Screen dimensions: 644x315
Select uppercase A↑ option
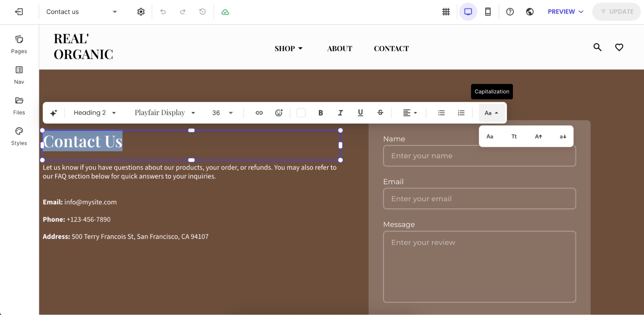coord(538,137)
